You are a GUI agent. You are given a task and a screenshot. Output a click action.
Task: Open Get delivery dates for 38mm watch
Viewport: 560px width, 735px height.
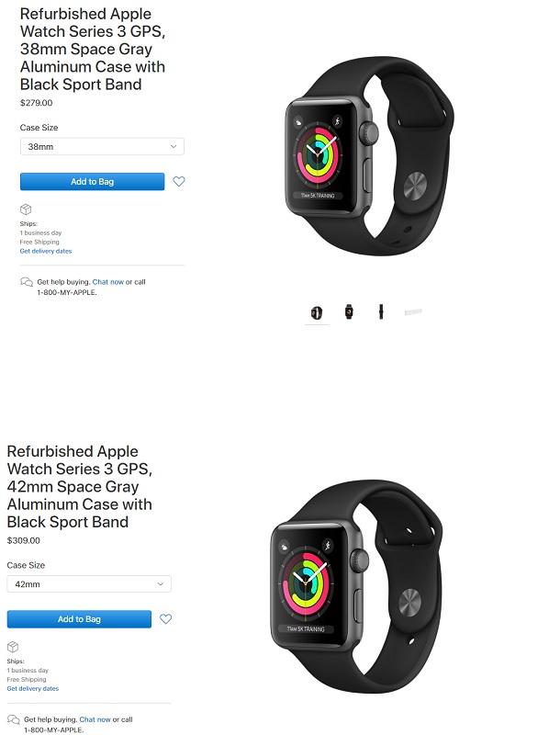[x=46, y=251]
